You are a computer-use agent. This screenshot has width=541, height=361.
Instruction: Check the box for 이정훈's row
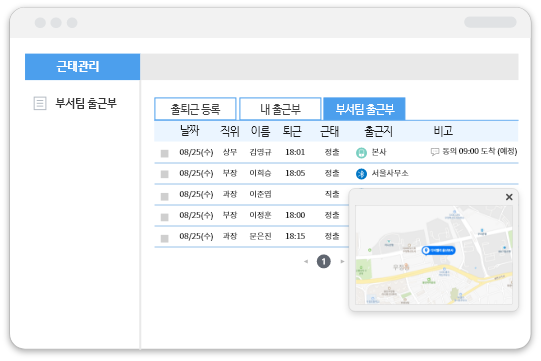coord(165,217)
